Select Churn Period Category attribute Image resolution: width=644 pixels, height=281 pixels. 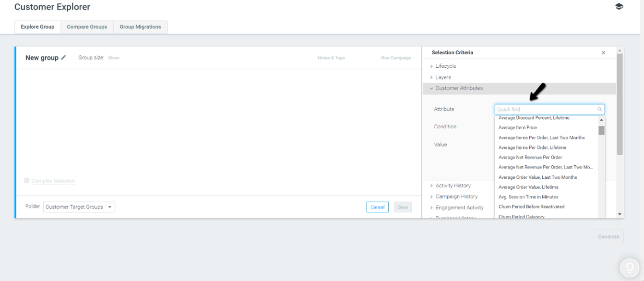point(521,217)
